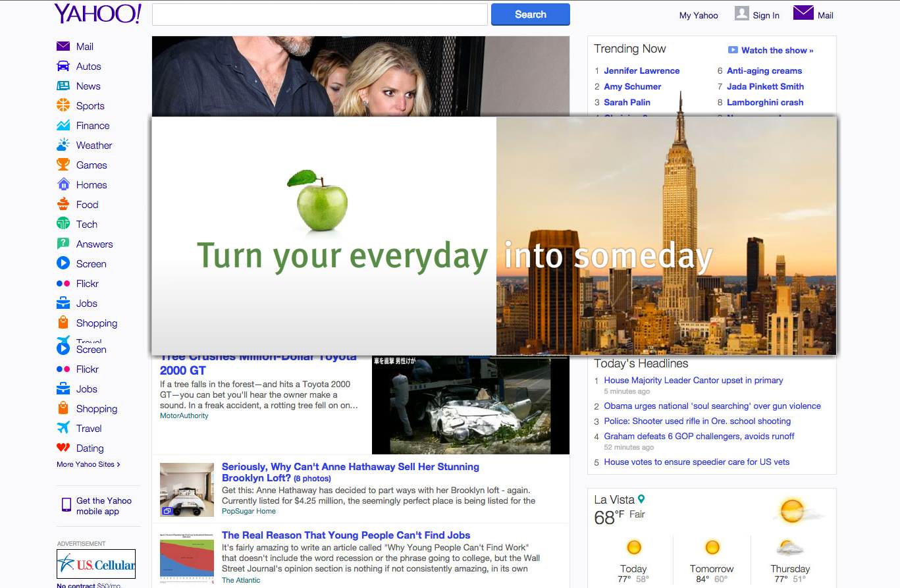Click the top-right Mail envelope icon
The width and height of the screenshot is (900, 588).
803,13
